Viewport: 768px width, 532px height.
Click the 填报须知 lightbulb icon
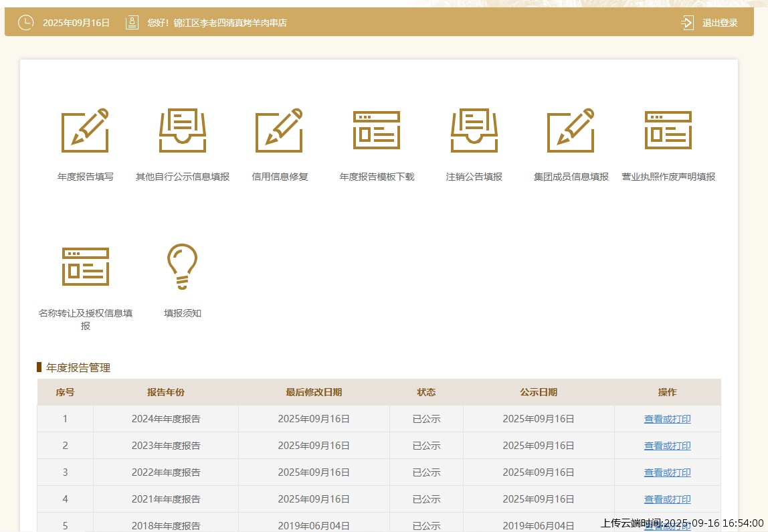click(x=182, y=266)
